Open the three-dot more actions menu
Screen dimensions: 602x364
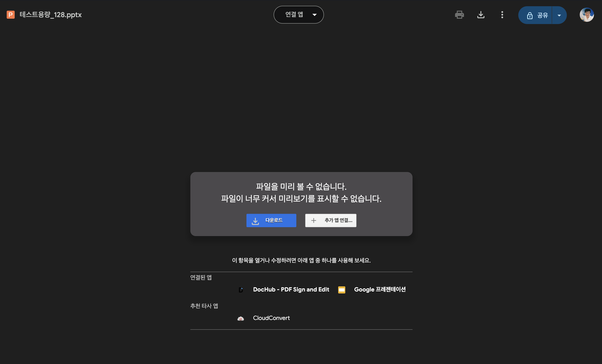point(502,15)
